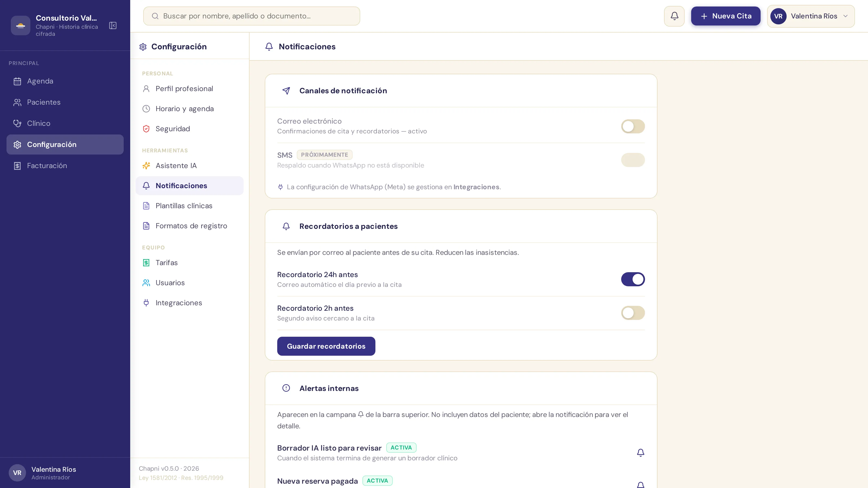
Task: Click the Seguridad shield icon
Action: click(146, 129)
